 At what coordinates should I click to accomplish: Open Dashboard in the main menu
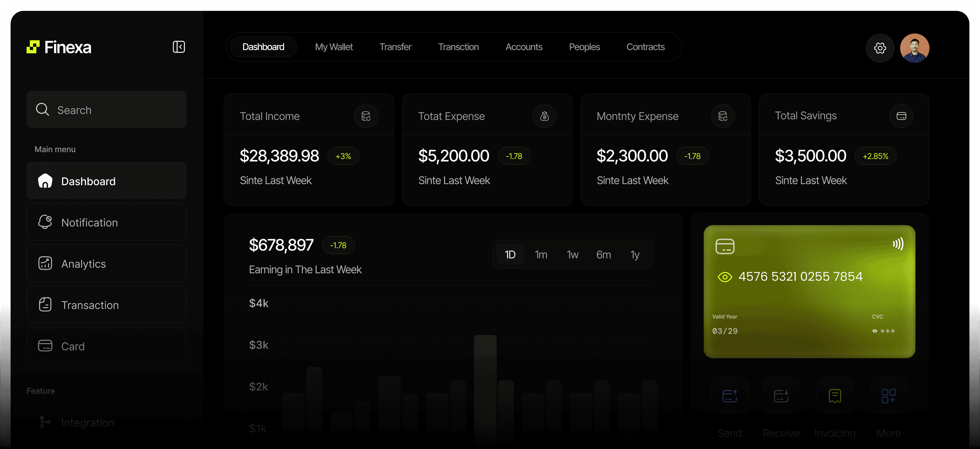[x=106, y=180]
